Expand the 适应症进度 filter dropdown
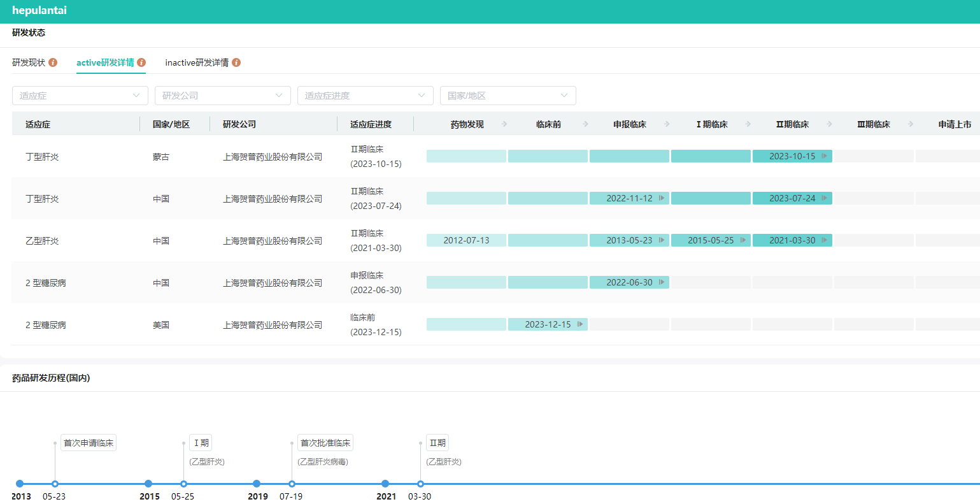 pyautogui.click(x=365, y=96)
